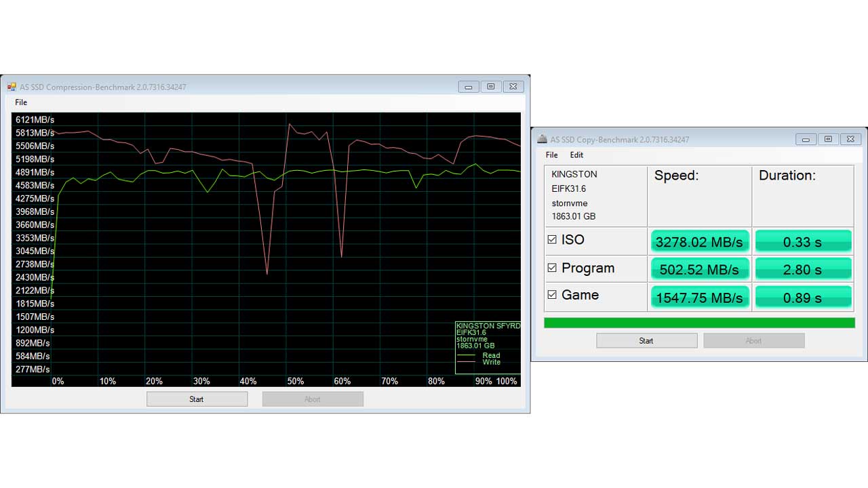Screen dimensions: 868x488
Task: Click Program speed result 502.52 MB/s
Action: coord(699,269)
